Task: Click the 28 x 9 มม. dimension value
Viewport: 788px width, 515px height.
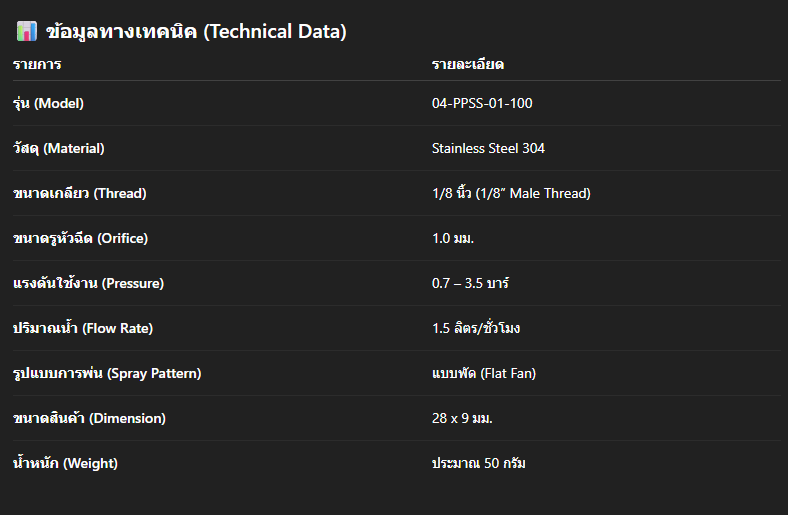Action: pyautogui.click(x=462, y=418)
